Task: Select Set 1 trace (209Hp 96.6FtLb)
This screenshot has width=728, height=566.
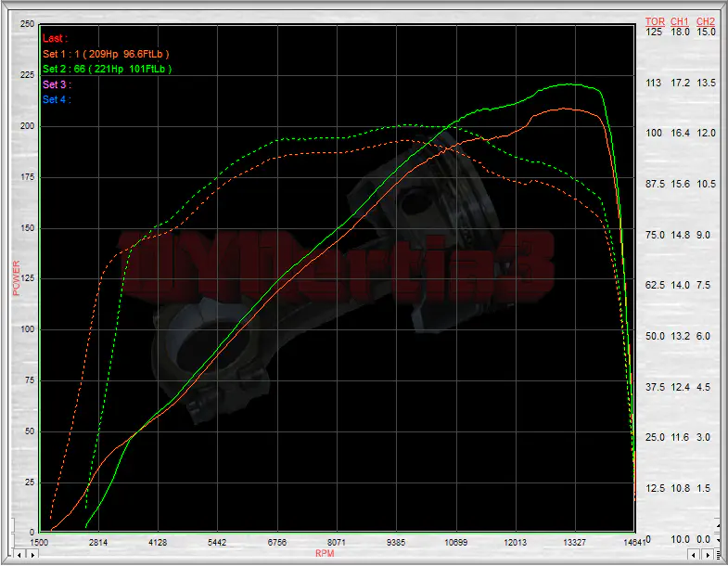Action: (104, 54)
